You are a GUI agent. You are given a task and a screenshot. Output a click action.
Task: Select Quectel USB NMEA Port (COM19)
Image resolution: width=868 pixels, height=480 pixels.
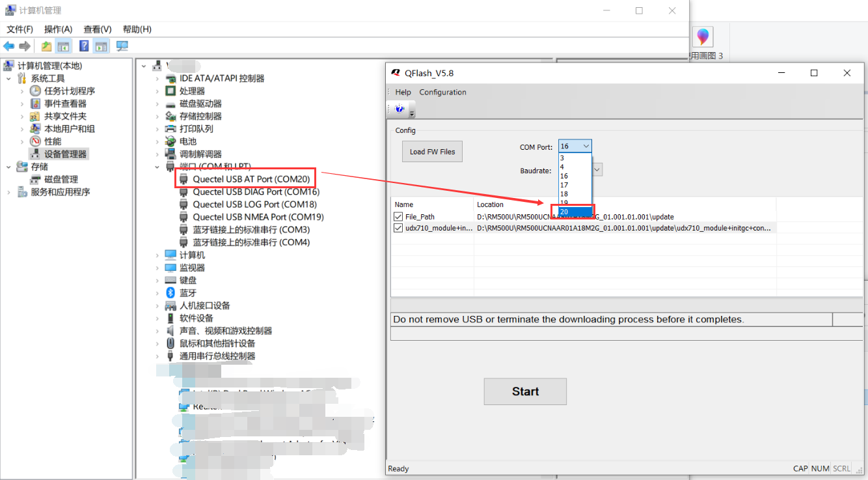coord(258,217)
